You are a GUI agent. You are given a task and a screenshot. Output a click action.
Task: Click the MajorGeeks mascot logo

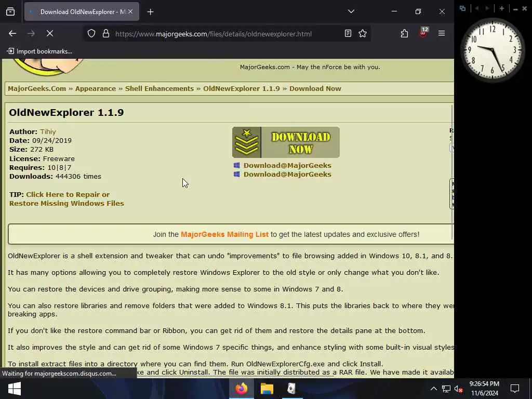47,66
